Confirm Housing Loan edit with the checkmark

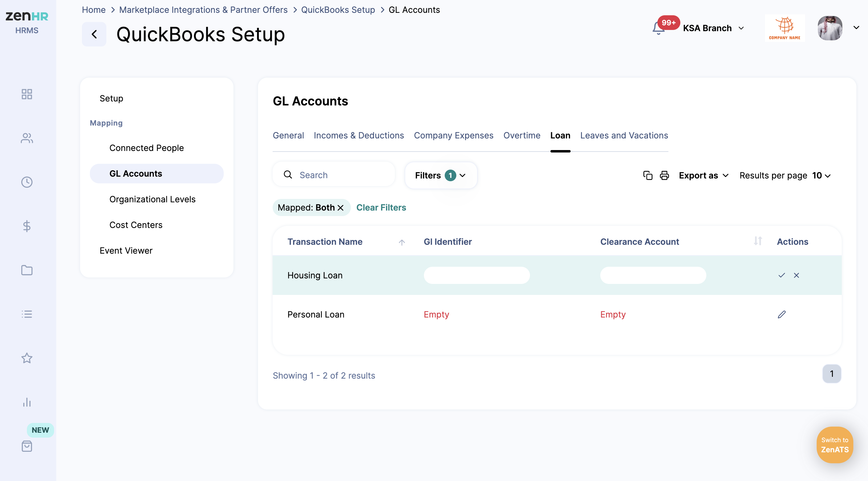[782, 275]
